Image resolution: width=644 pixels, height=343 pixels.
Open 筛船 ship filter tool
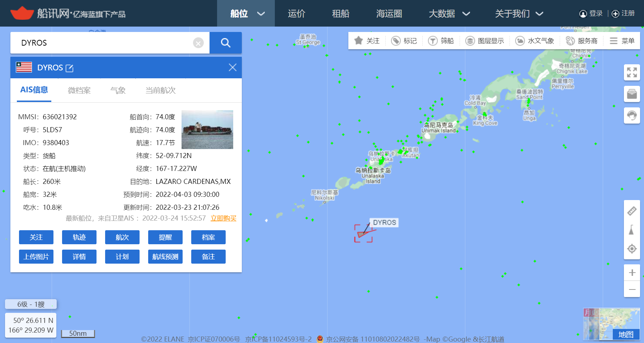coord(441,41)
